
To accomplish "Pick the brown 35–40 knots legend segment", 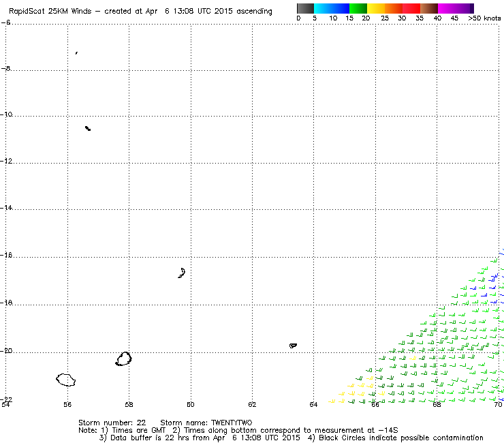I will coord(429,8).
